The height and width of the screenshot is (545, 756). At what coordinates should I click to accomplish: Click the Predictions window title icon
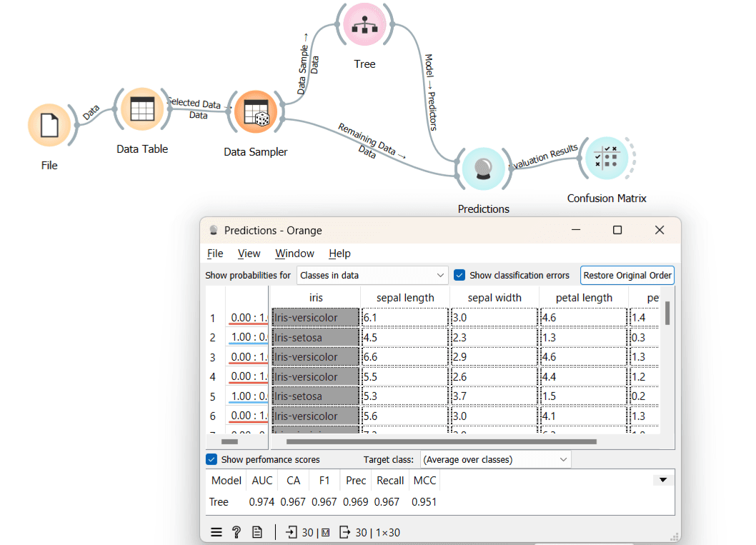tap(213, 230)
